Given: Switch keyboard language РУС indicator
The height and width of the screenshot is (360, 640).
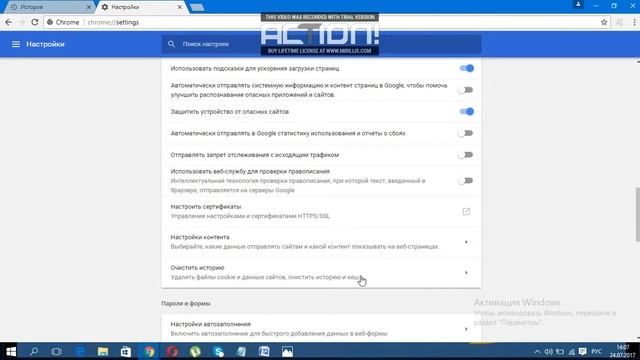Looking at the screenshot, I should (596, 351).
